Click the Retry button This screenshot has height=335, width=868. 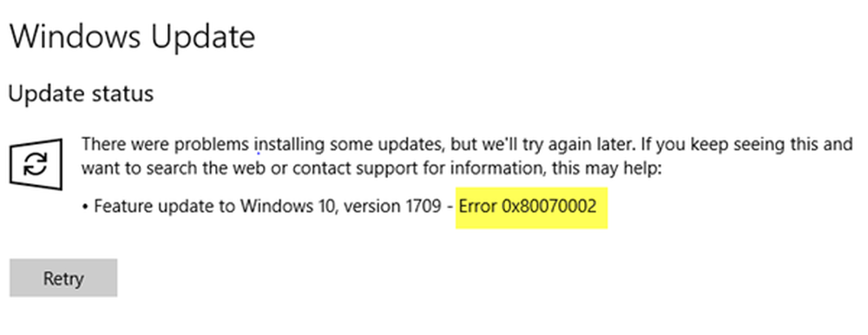63,278
